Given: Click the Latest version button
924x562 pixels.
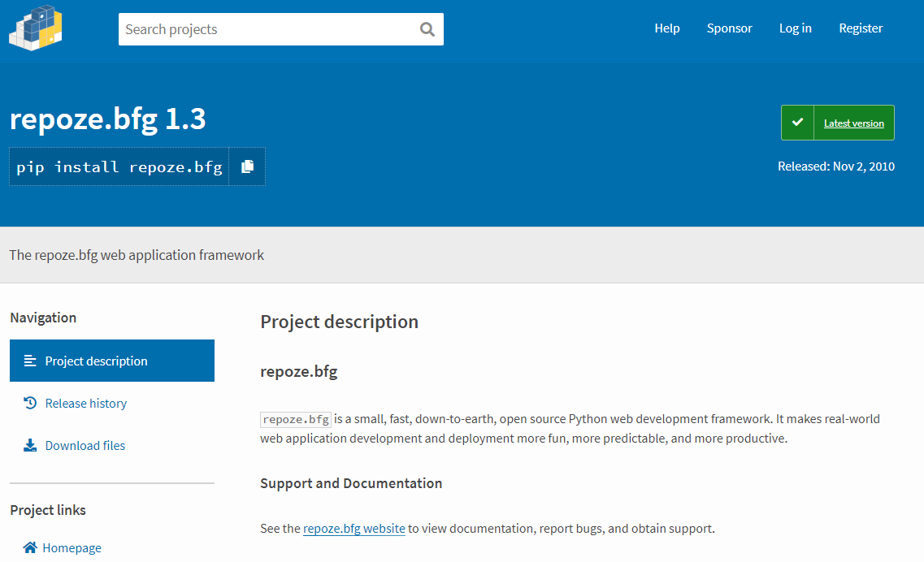Looking at the screenshot, I should click(x=853, y=123).
